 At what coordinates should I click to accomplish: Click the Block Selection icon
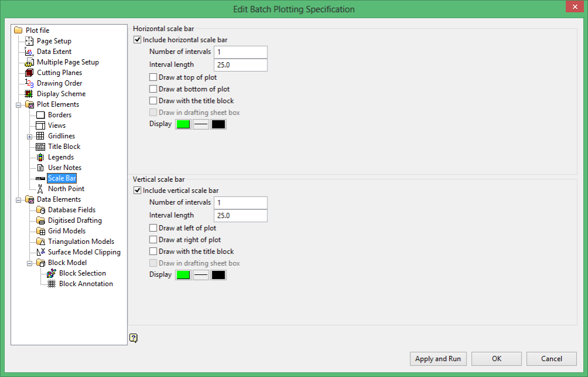(x=52, y=273)
